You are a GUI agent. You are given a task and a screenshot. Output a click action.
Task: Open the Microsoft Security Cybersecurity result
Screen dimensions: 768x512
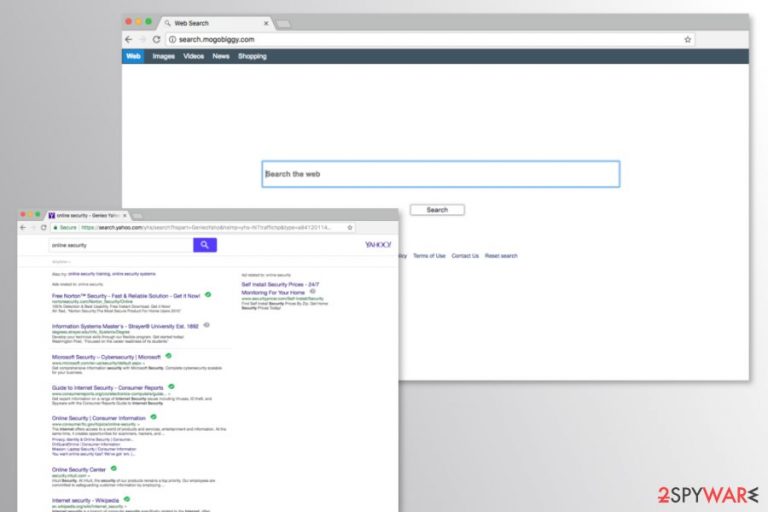pos(106,357)
